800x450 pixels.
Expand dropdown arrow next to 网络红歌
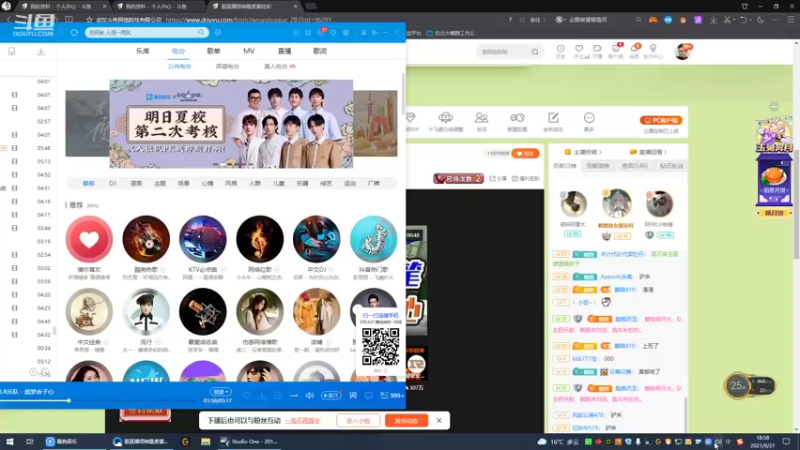coord(277,269)
